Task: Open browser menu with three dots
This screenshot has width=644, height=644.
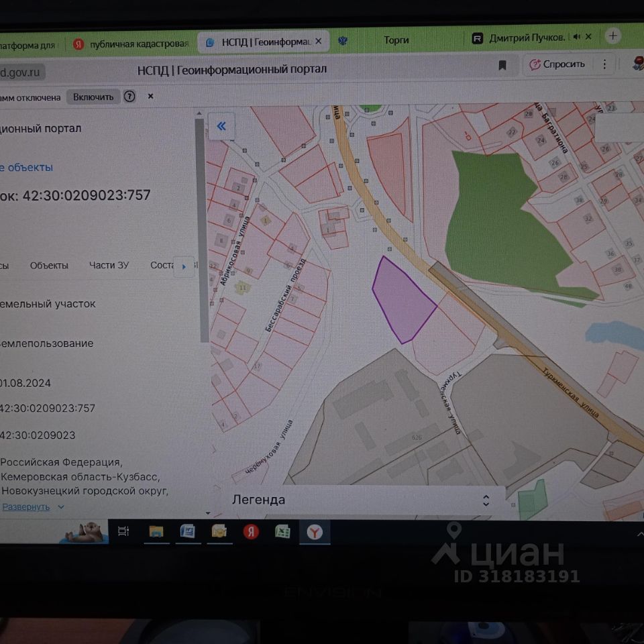Action: (x=604, y=64)
